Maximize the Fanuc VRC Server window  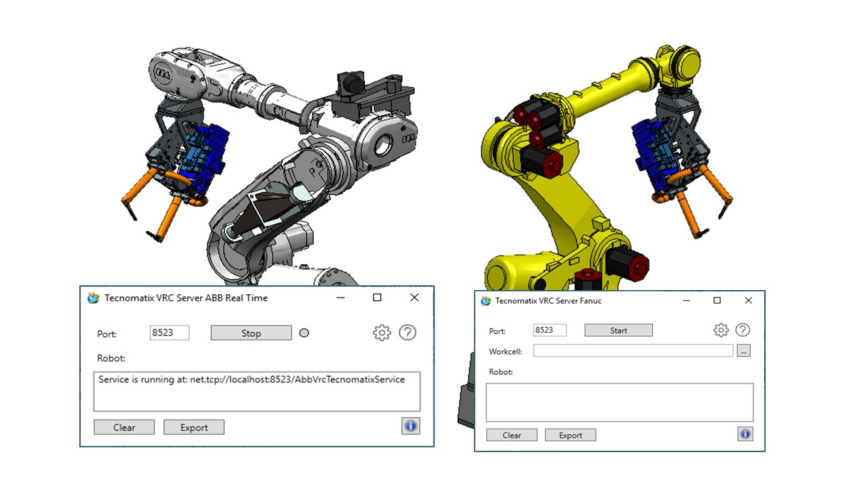click(x=717, y=300)
